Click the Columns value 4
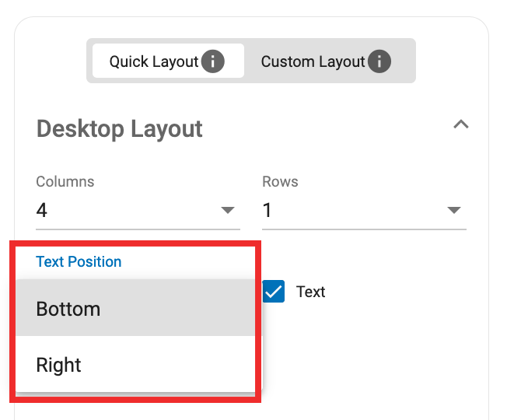The height and width of the screenshot is (420, 507). (42, 210)
